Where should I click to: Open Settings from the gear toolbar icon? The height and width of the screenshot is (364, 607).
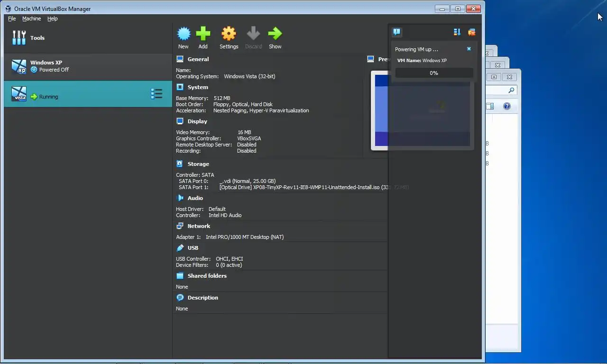coord(229,34)
